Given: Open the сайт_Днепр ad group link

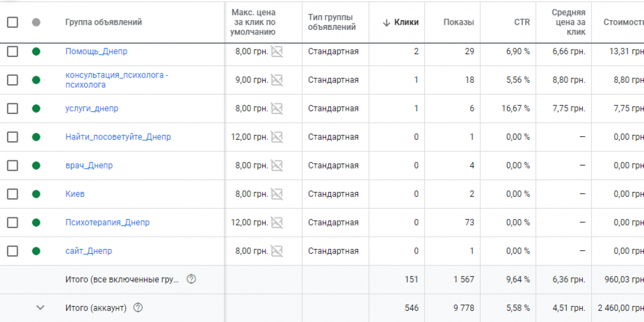Looking at the screenshot, I should coord(89,251).
